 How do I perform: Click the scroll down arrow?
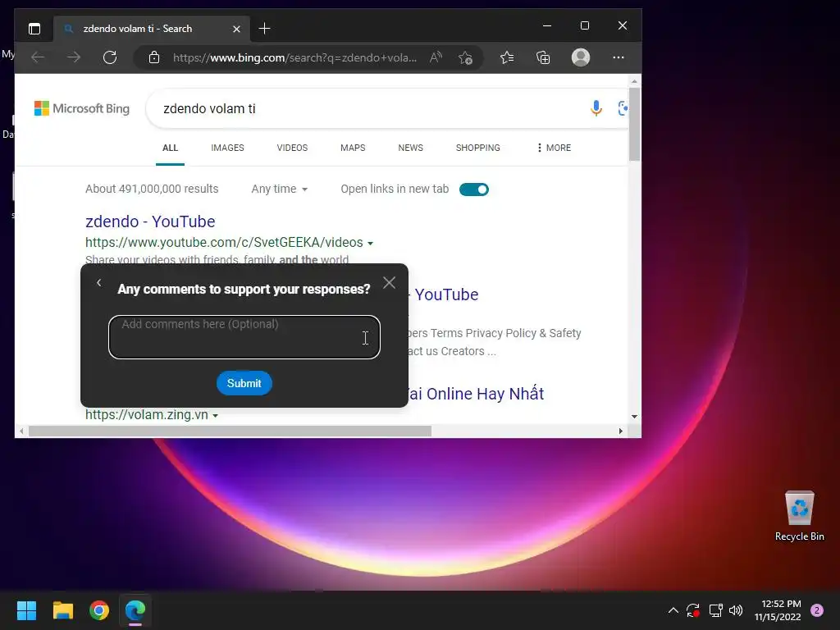634,416
